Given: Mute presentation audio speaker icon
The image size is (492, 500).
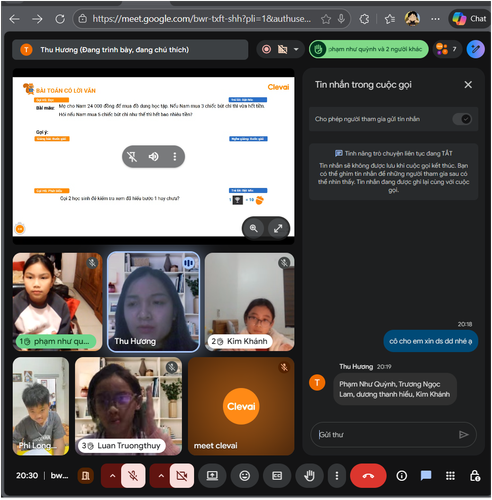Looking at the screenshot, I should tap(153, 157).
